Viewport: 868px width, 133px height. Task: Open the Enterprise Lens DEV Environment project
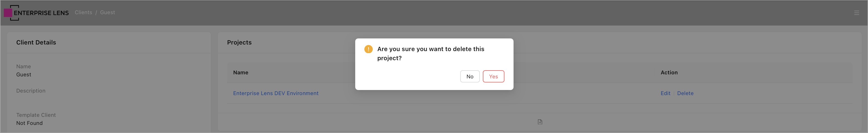tap(276, 93)
